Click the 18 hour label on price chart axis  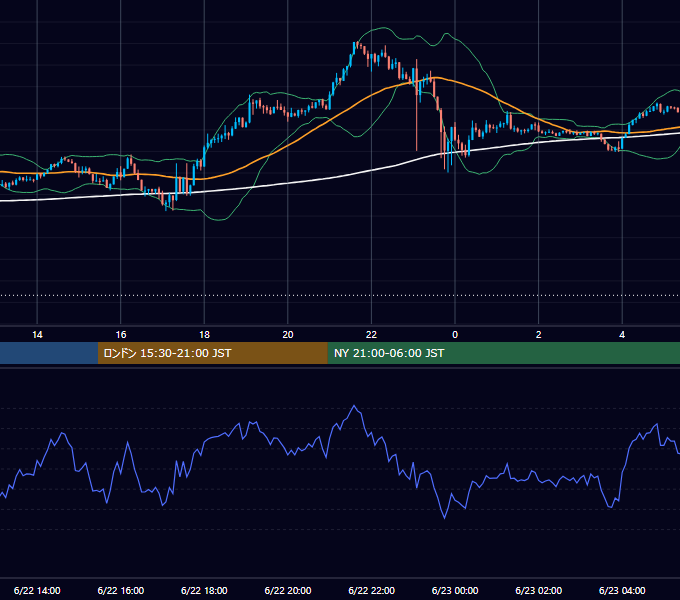point(204,335)
